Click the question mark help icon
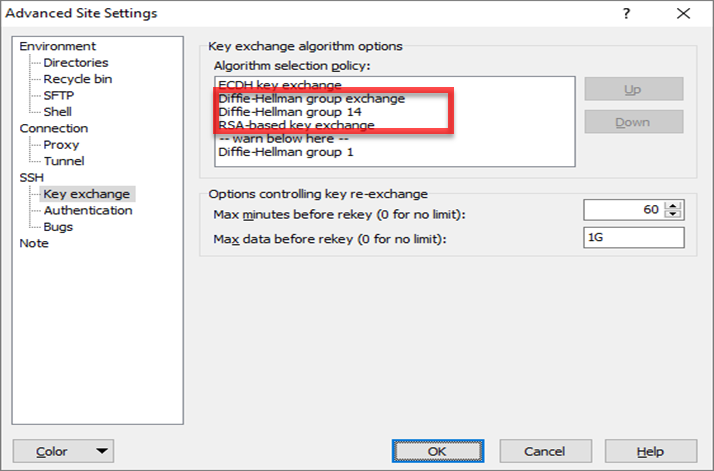Image resolution: width=714 pixels, height=471 pixels. pos(627,14)
